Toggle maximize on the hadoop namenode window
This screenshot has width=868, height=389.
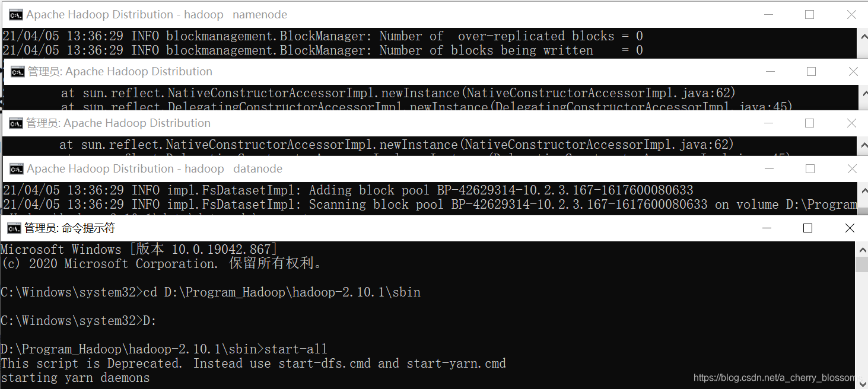809,14
